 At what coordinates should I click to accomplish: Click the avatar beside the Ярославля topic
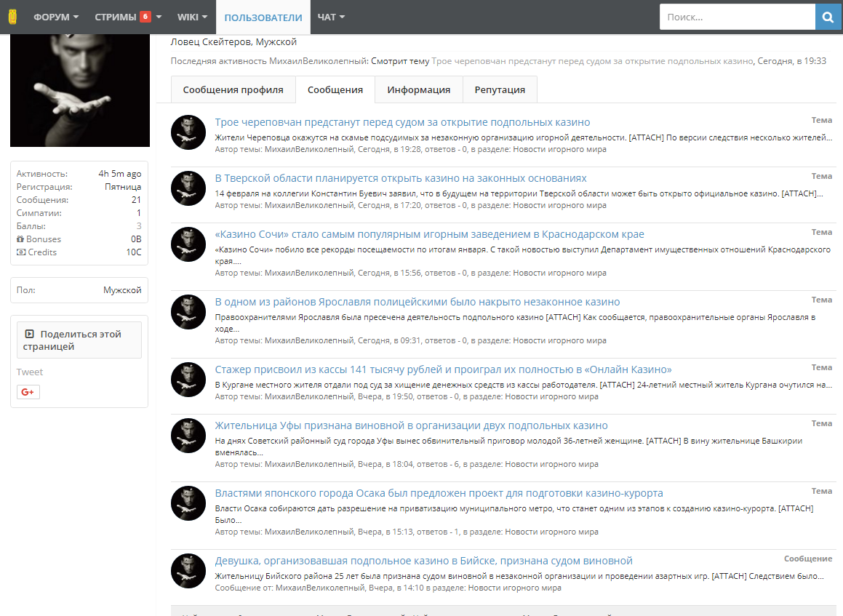click(x=188, y=312)
